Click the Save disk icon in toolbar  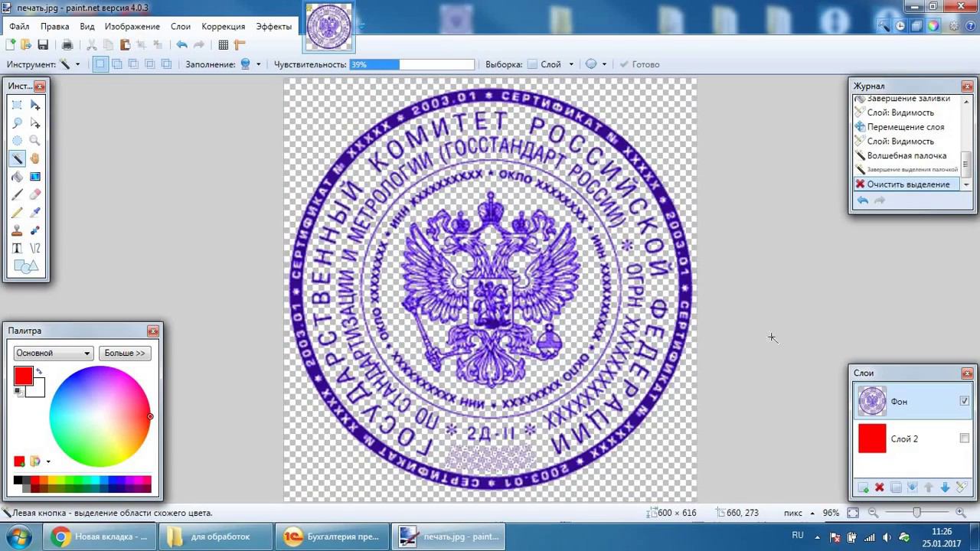click(x=43, y=45)
